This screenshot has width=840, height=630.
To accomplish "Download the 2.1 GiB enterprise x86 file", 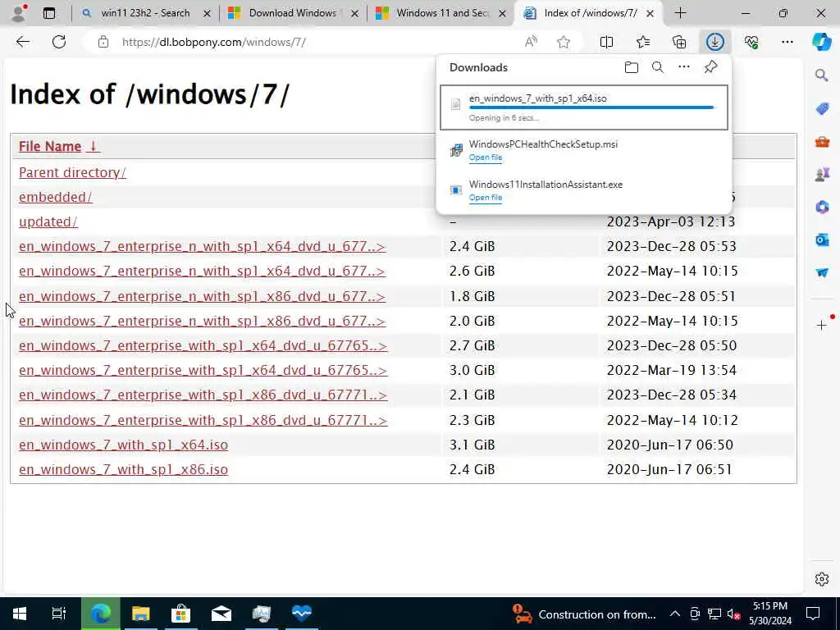I will tap(203, 395).
